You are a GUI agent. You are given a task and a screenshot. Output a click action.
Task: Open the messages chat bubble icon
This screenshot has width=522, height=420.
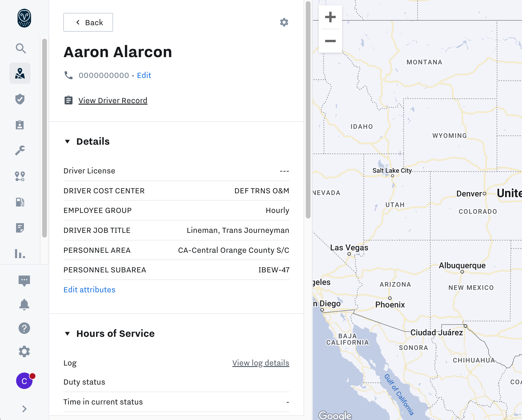tap(24, 281)
